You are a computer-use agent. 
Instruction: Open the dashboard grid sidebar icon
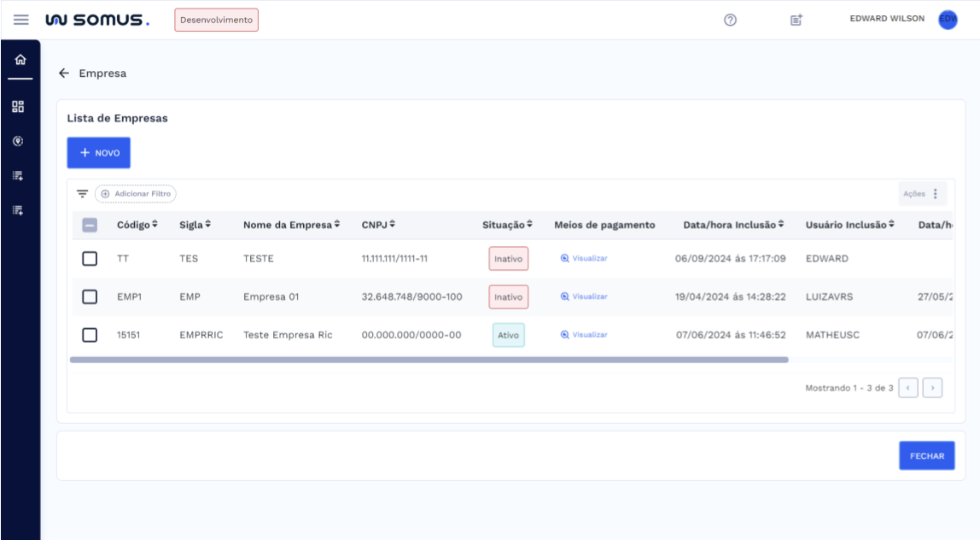click(x=16, y=107)
